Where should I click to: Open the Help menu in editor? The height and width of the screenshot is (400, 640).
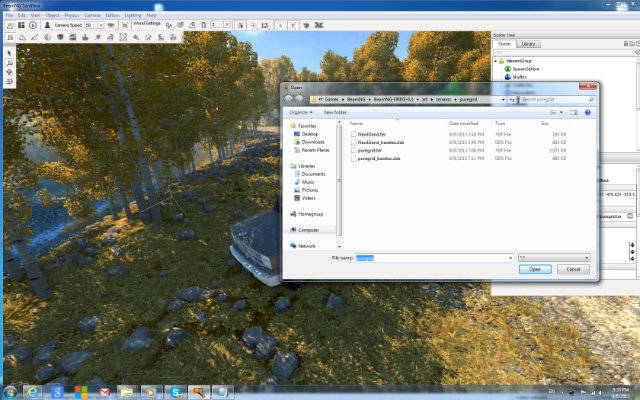coord(151,15)
